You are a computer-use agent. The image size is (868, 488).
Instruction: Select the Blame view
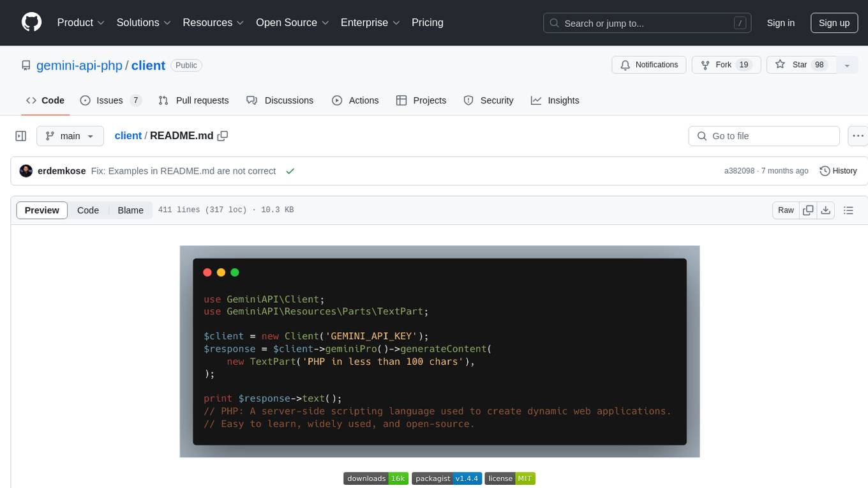tap(131, 210)
